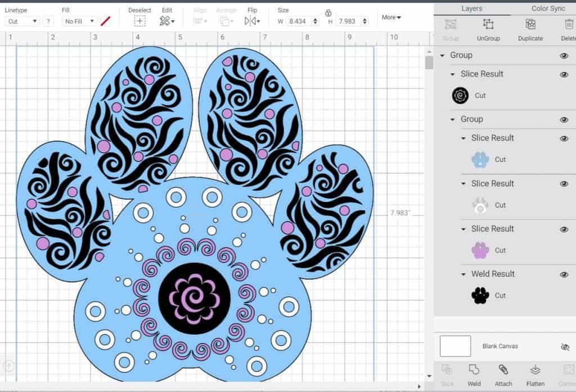Click the Deselect icon

(139, 21)
